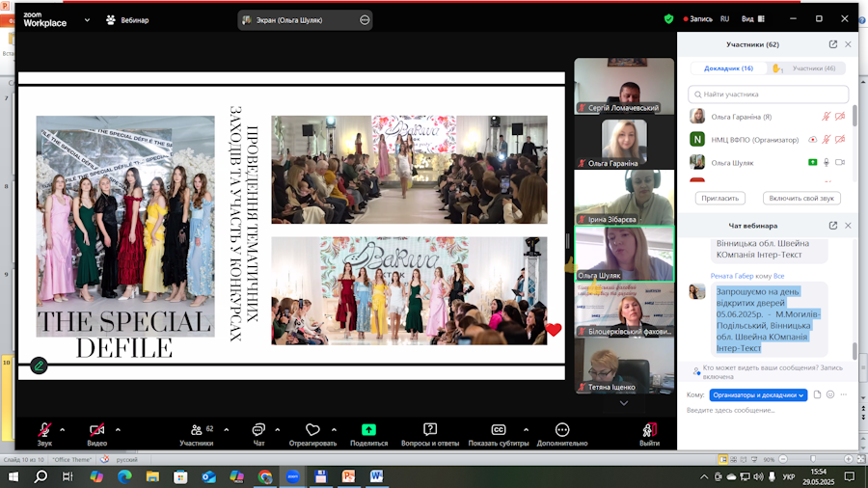Unmute microphone with the Звук button
The height and width of the screenshot is (488, 868).
click(44, 434)
